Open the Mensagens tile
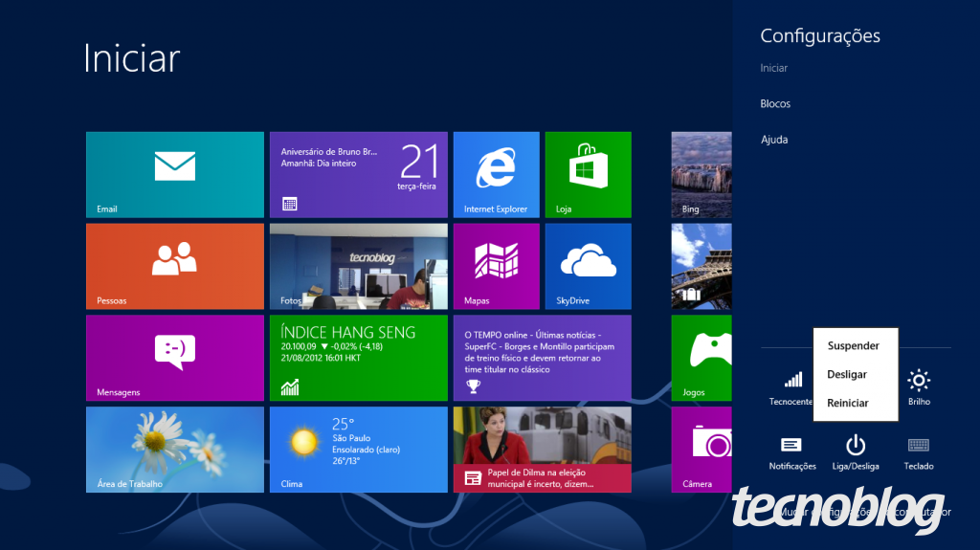Screen dimensions: 980x550 click(x=175, y=358)
